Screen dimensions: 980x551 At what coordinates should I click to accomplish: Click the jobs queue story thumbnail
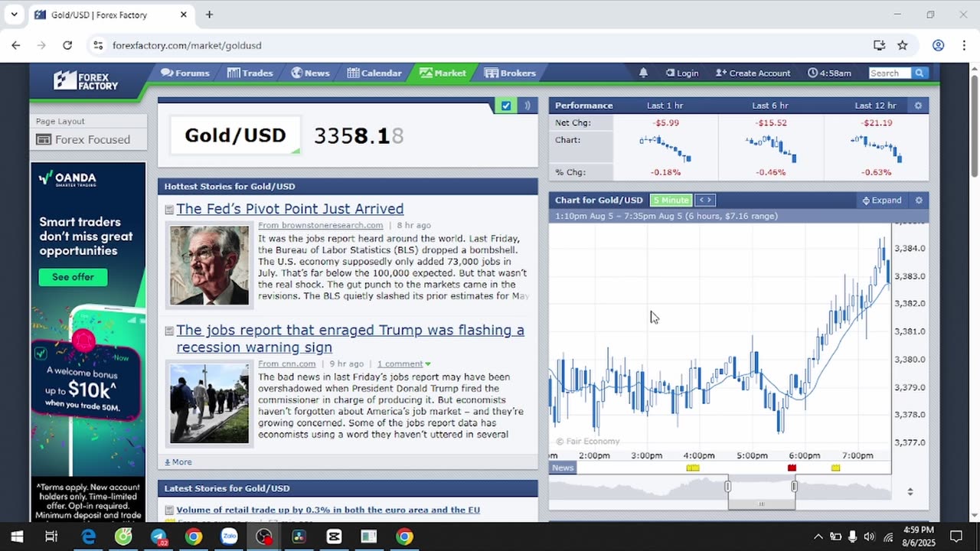point(209,403)
